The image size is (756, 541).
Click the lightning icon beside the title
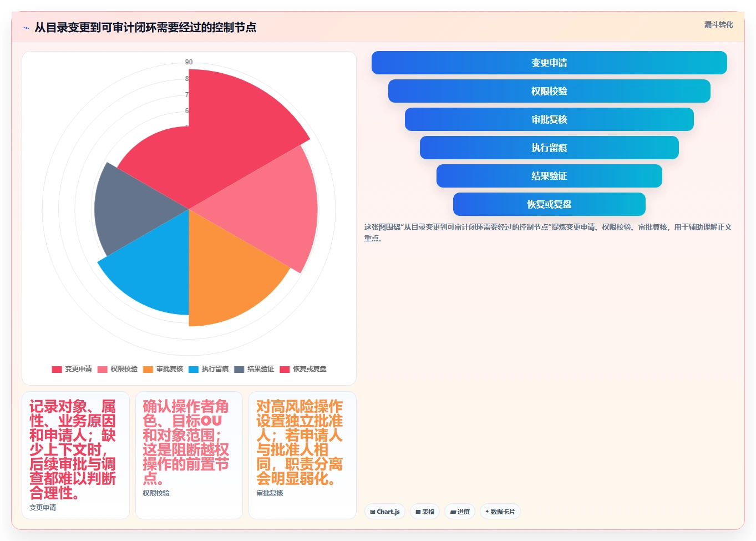click(x=26, y=28)
